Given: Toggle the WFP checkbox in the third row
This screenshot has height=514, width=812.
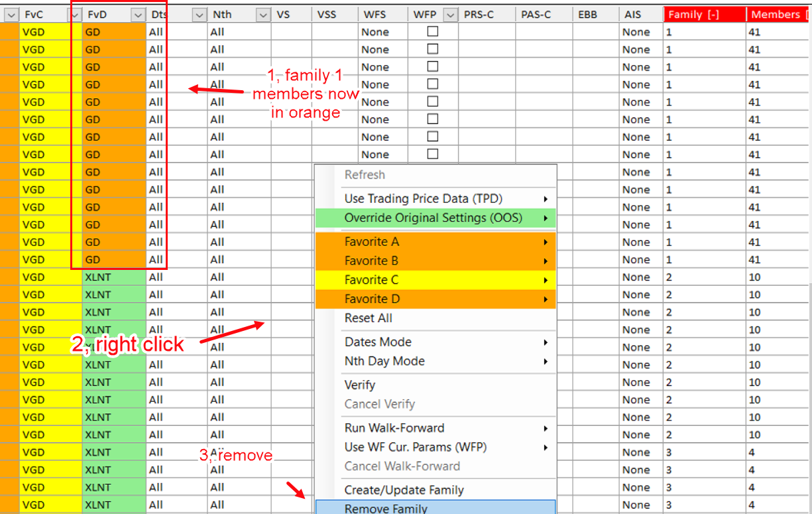Looking at the screenshot, I should (x=432, y=66).
